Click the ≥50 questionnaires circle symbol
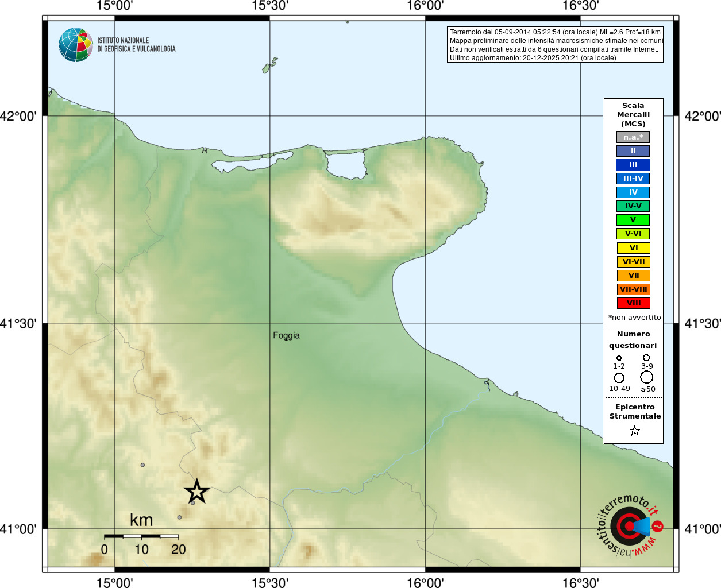The height and width of the screenshot is (588, 721). 647,377
